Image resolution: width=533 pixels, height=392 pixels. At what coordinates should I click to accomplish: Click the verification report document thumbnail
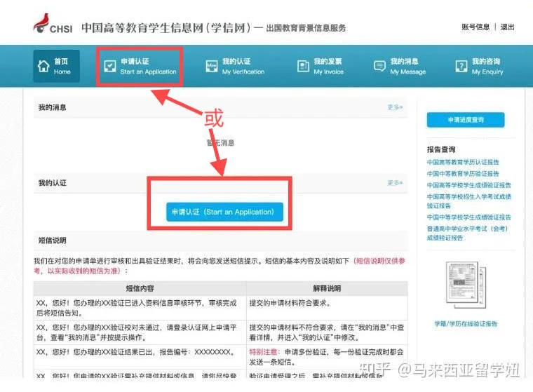coord(466,285)
